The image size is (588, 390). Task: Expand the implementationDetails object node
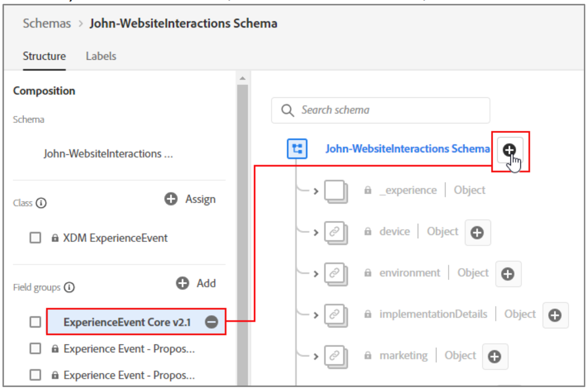[316, 315]
